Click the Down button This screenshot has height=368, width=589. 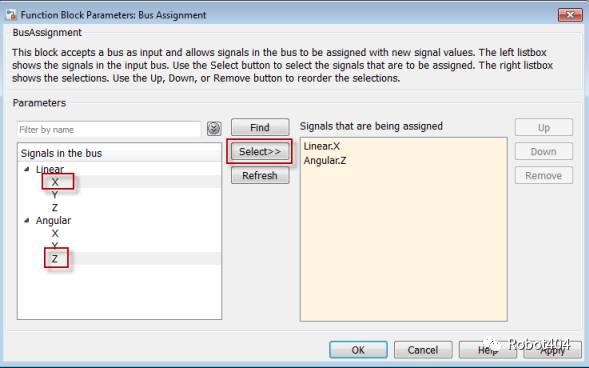[x=544, y=151]
